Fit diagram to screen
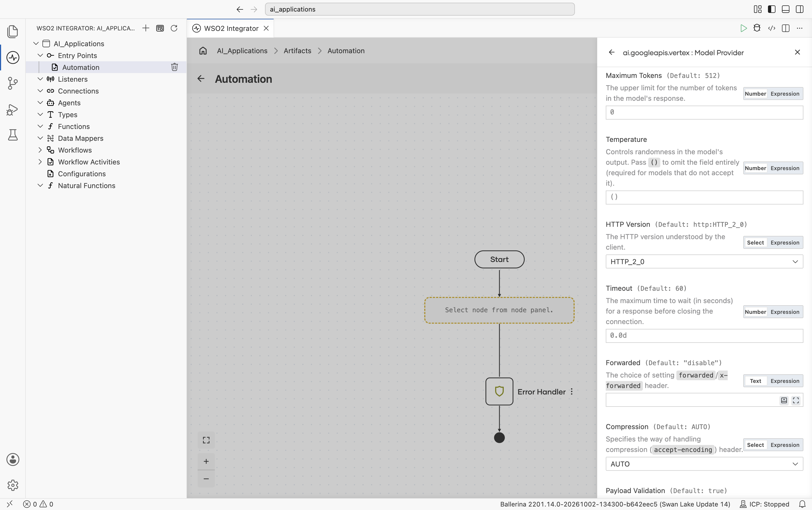This screenshot has height=510, width=812. 206,440
